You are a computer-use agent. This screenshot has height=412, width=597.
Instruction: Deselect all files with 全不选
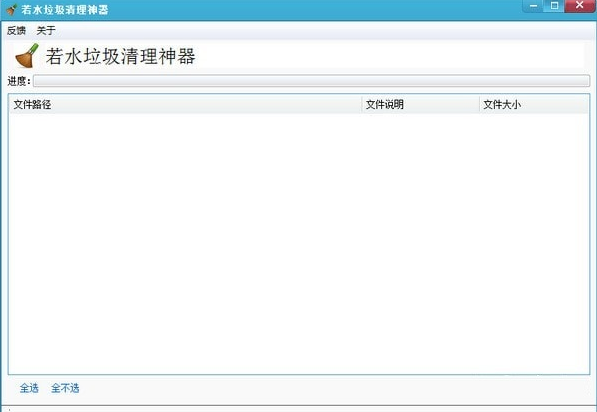tap(65, 388)
